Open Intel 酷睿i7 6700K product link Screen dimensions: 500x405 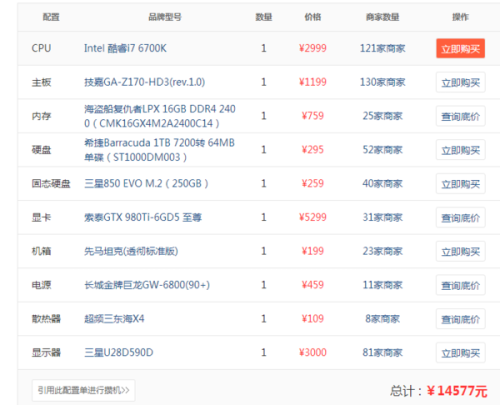[125, 48]
